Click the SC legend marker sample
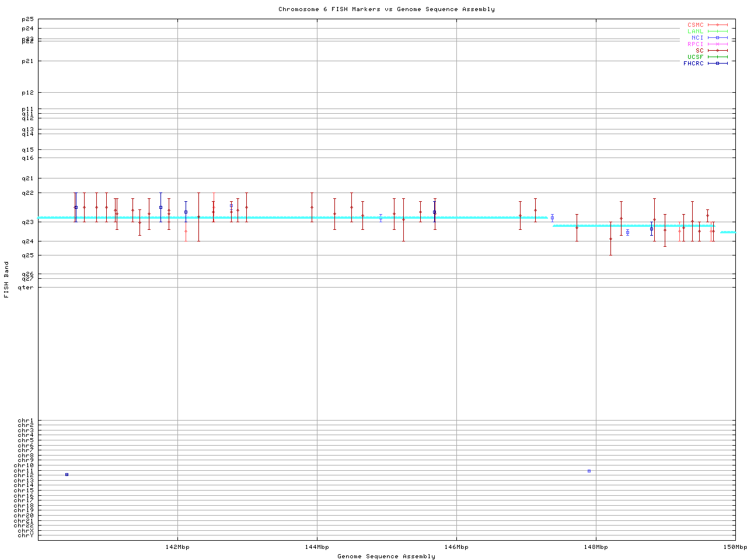Screen dimensions: 747x560 (x=717, y=51)
